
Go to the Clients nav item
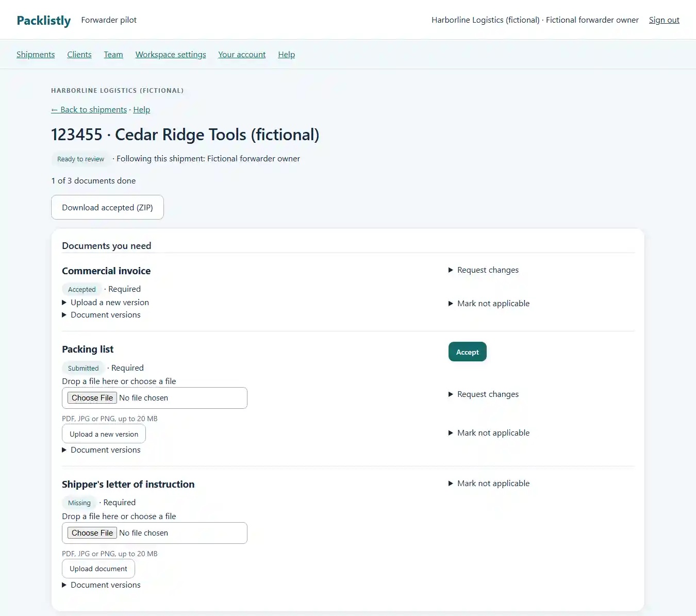[79, 55]
